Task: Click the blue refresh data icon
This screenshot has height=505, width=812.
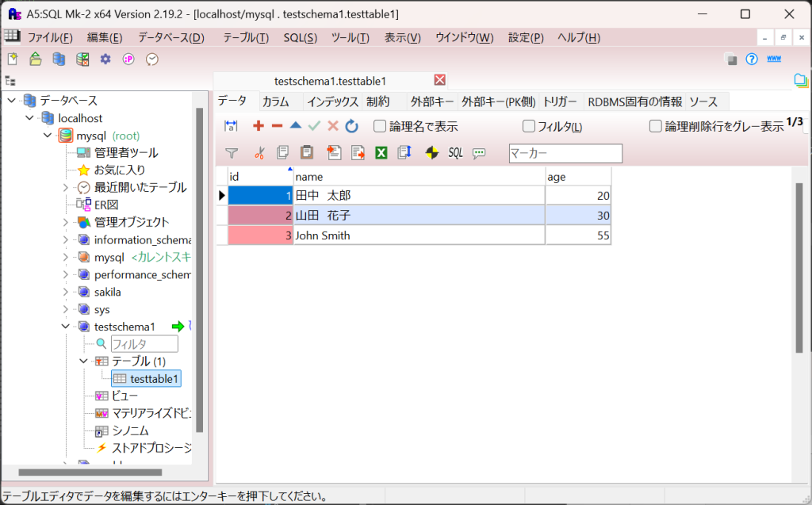Action: pyautogui.click(x=352, y=126)
